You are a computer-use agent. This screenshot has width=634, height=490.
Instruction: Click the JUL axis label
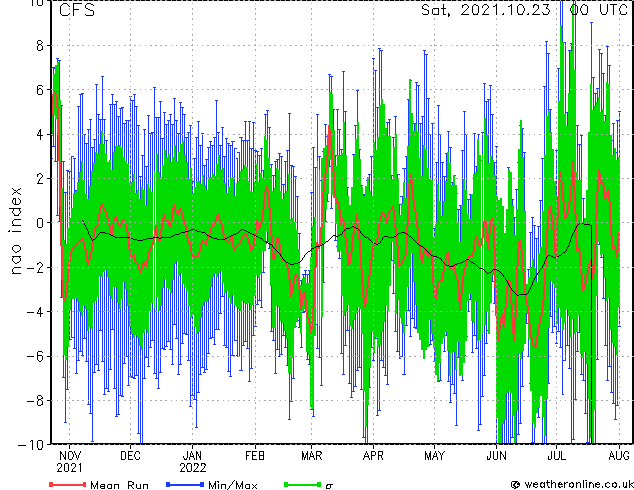[556, 456]
